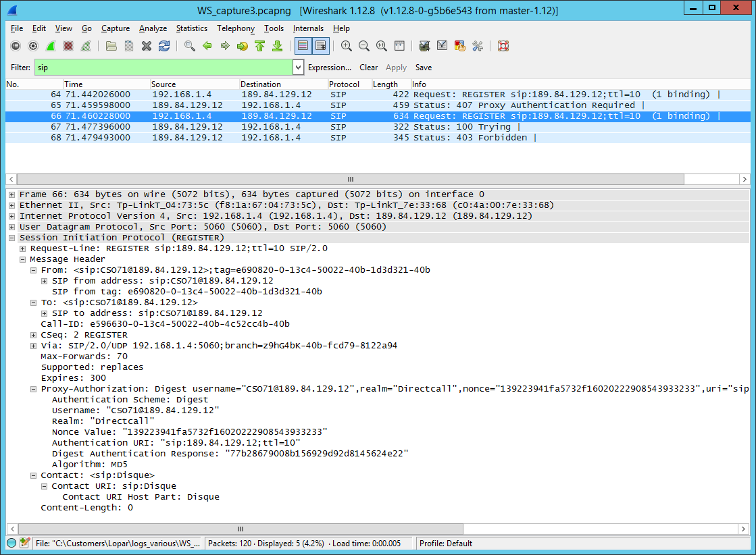Reload this capture file

164,46
